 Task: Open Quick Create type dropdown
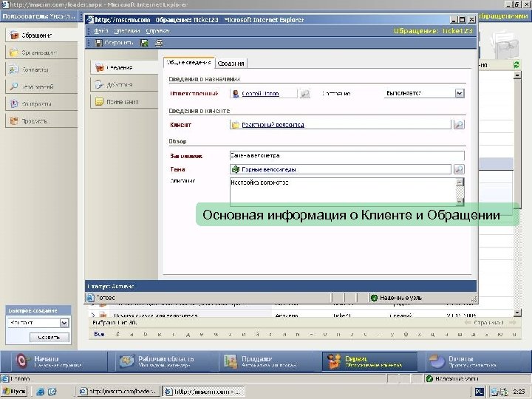click(x=64, y=323)
